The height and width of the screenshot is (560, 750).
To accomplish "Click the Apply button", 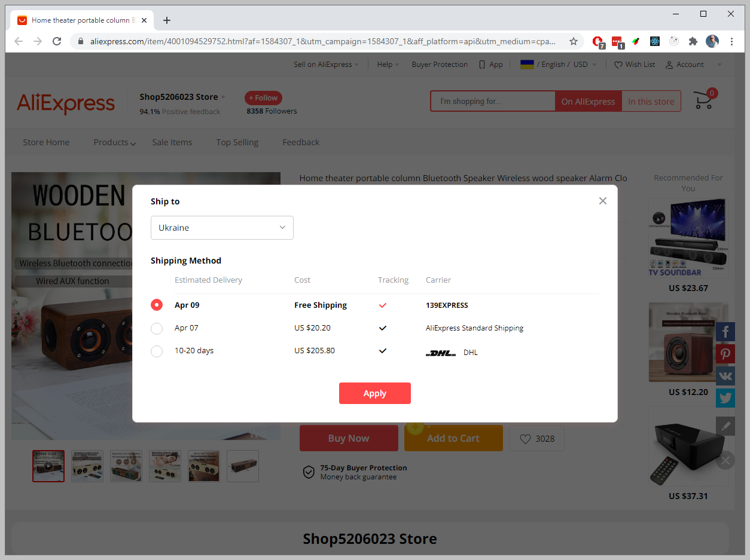I will coord(374,393).
